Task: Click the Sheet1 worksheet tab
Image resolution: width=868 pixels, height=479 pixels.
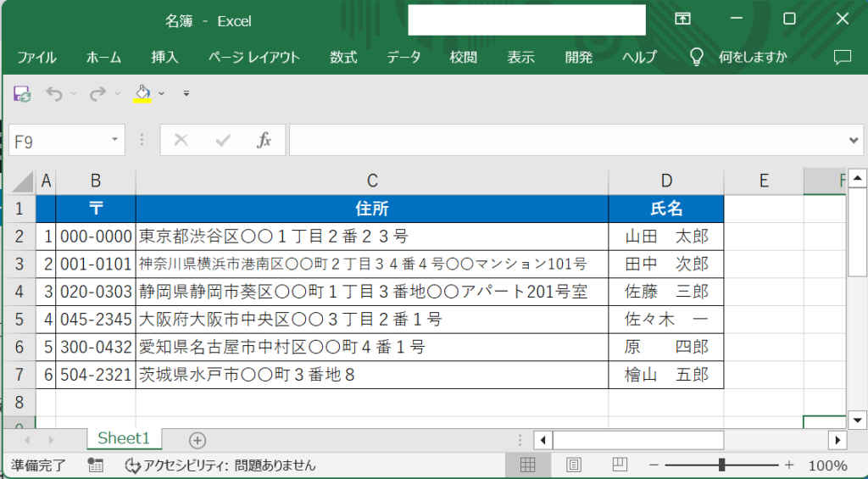Action: (x=124, y=439)
